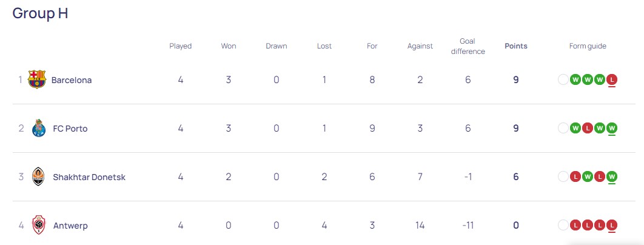
Task: Click the Form guide column header
Action: click(588, 46)
